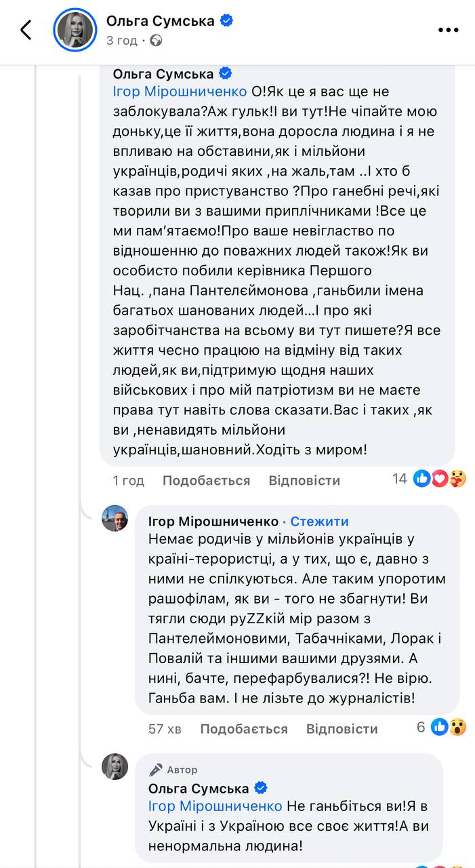Open Ольга Сумська's avatar on bottom reply
This screenshot has width=475, height=868.
pyautogui.click(x=115, y=766)
